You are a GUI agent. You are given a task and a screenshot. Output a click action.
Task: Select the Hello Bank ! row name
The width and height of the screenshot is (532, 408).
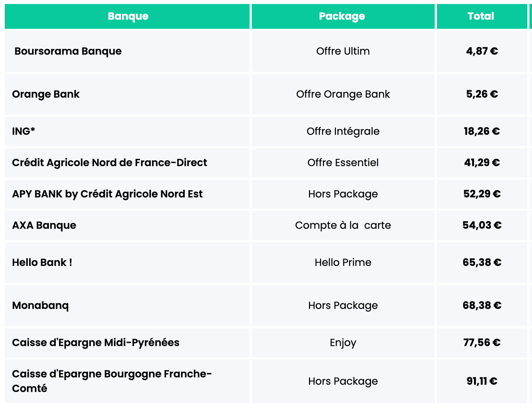(42, 263)
